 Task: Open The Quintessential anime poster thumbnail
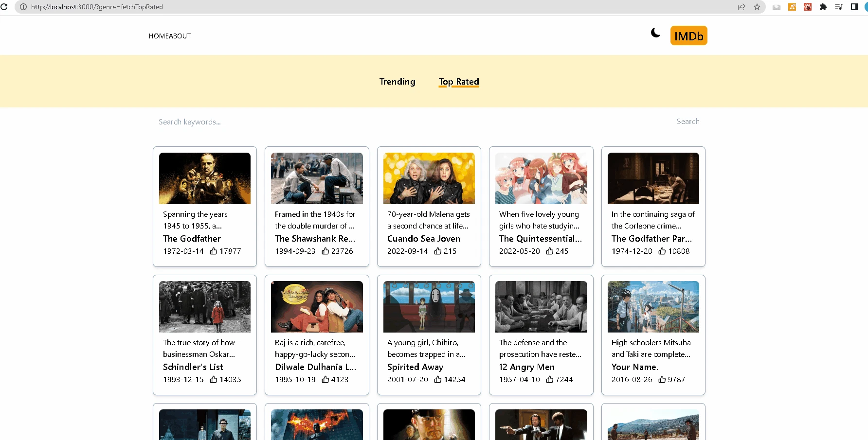pyautogui.click(x=541, y=178)
